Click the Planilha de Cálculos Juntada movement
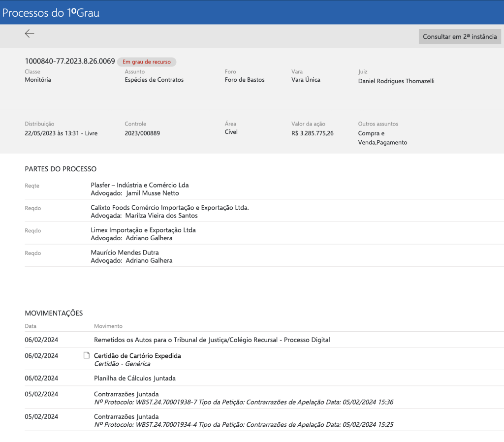Image resolution: width=504 pixels, height=442 pixels. click(x=134, y=378)
